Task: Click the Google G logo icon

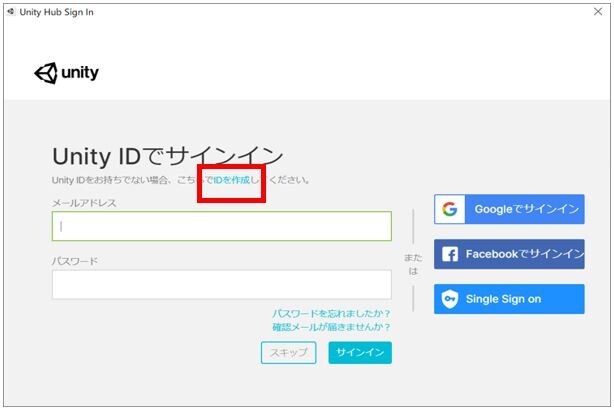Action: click(450, 209)
